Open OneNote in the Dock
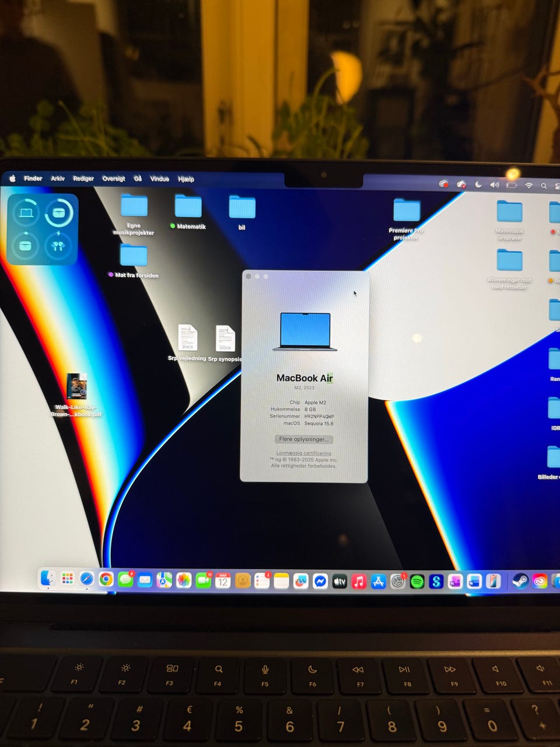This screenshot has height=747, width=560. point(455,582)
